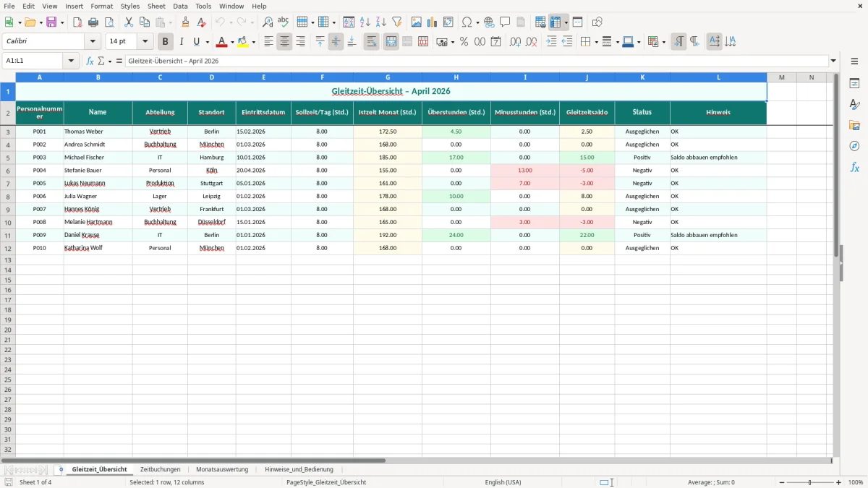
Task: Insert Chart icon
Action: [433, 22]
